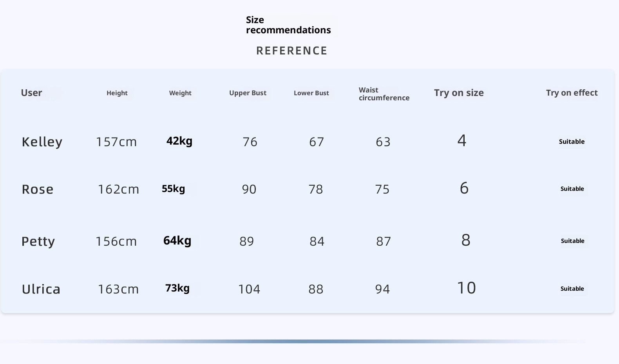This screenshot has width=619, height=364.
Task: Select Rose's try on size 6
Action: click(x=464, y=188)
